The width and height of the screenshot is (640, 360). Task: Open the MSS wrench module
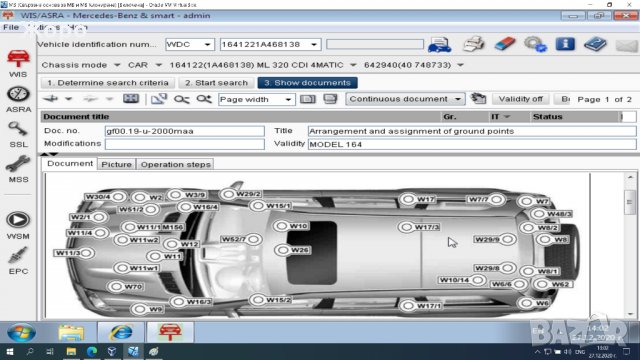point(18,169)
